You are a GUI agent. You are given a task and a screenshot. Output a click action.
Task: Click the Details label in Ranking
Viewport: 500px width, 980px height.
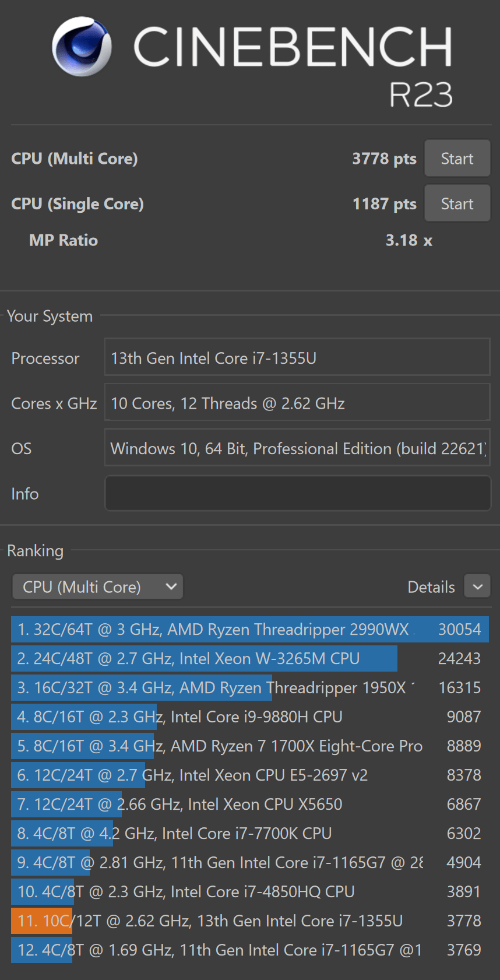tap(431, 587)
